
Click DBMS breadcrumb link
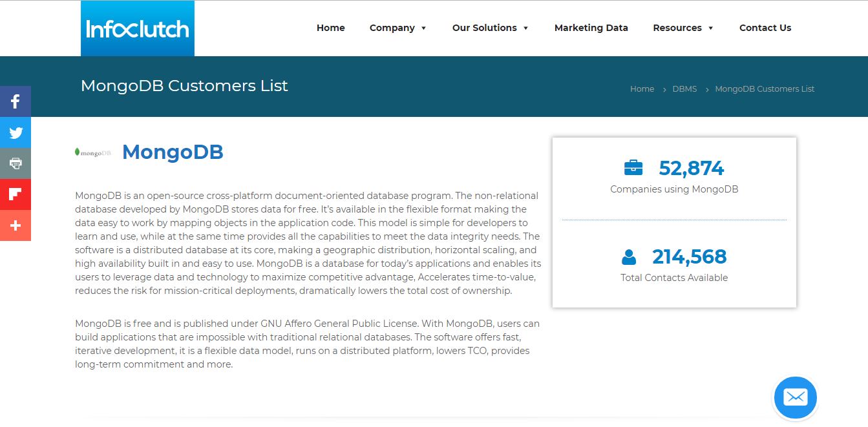coord(684,89)
